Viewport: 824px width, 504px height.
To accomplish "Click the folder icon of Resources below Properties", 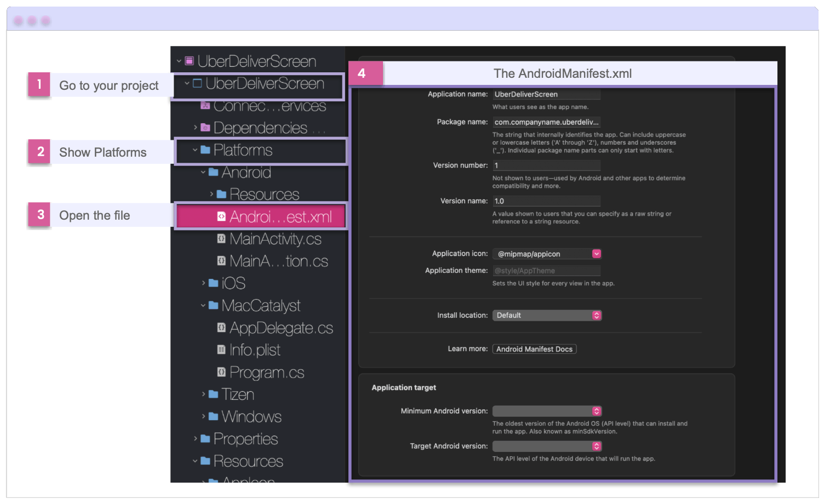I will pos(205,461).
